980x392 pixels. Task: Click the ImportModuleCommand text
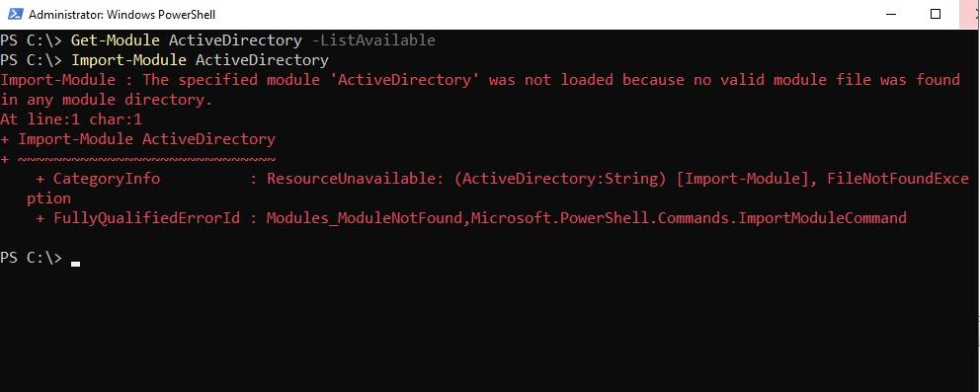coord(823,218)
